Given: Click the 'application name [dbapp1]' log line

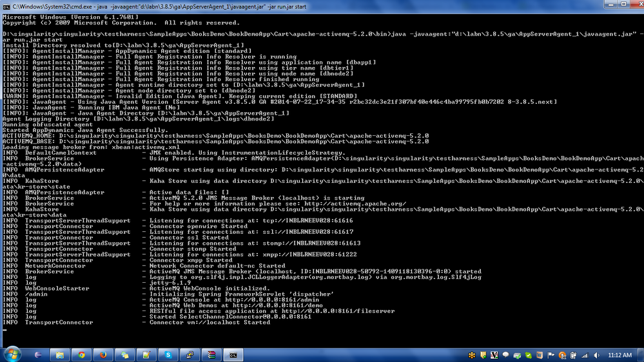Looking at the screenshot, I should point(190,62).
